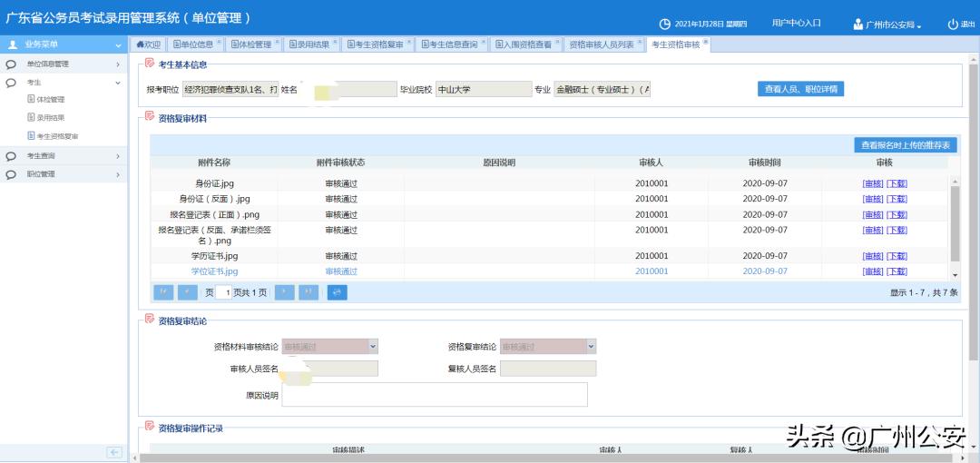This screenshot has width=980, height=463.
Task: Click the 退出 power icon
Action: (x=953, y=25)
